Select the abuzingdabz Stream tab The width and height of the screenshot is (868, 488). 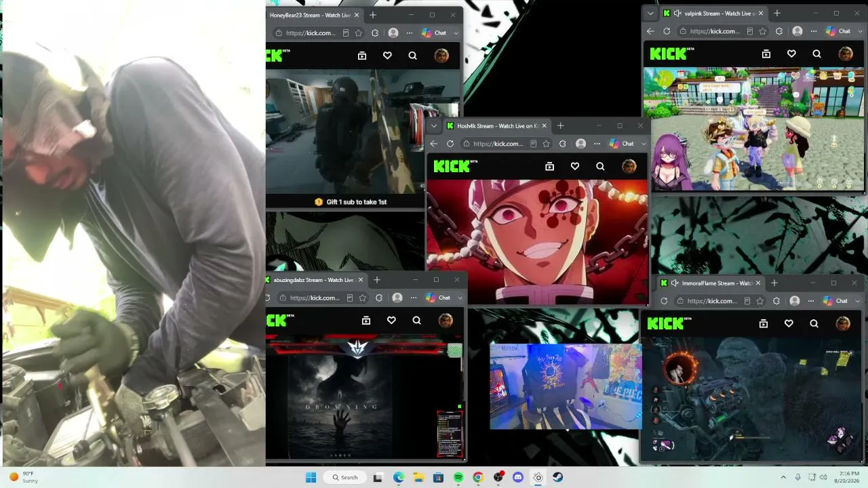[317, 280]
